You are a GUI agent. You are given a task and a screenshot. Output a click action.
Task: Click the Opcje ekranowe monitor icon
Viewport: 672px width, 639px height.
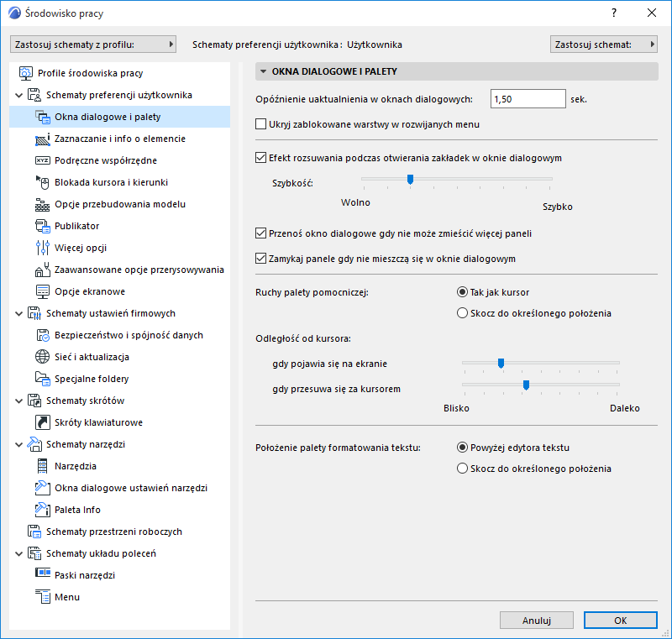click(x=43, y=291)
